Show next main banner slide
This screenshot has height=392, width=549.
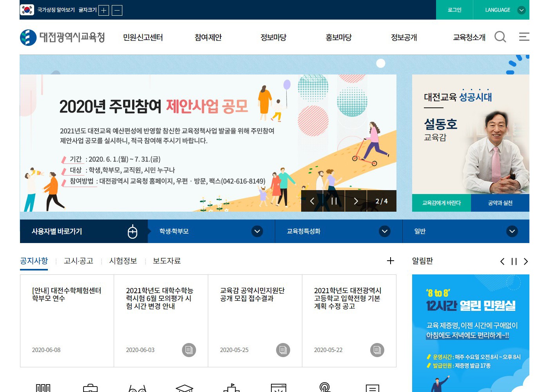tap(356, 201)
